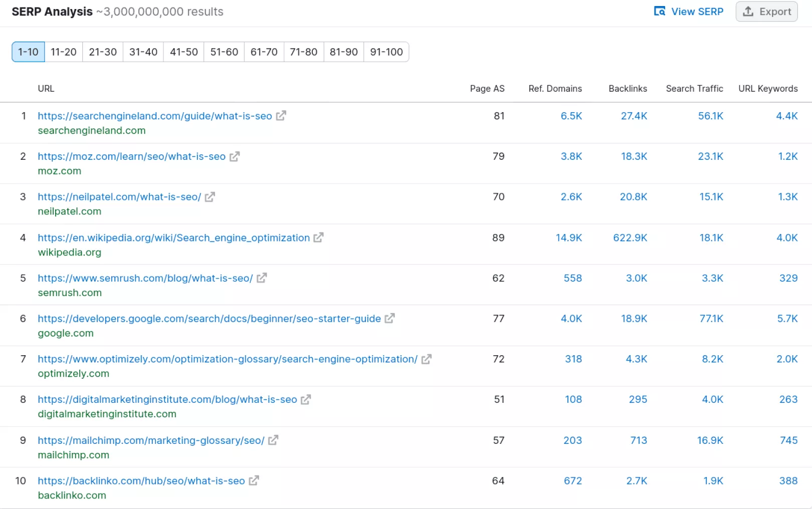
Task: Open the Wikipedia Search_engine_optimization URL
Action: click(174, 237)
